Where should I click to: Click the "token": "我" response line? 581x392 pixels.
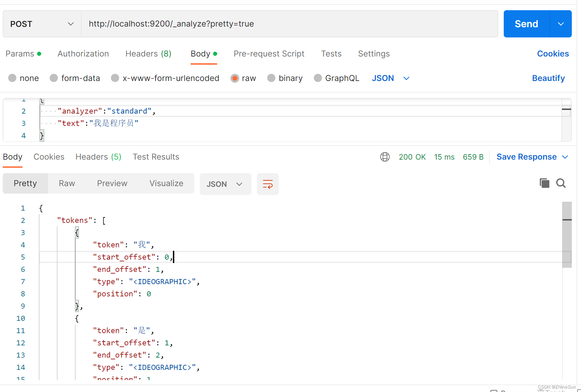(x=123, y=245)
